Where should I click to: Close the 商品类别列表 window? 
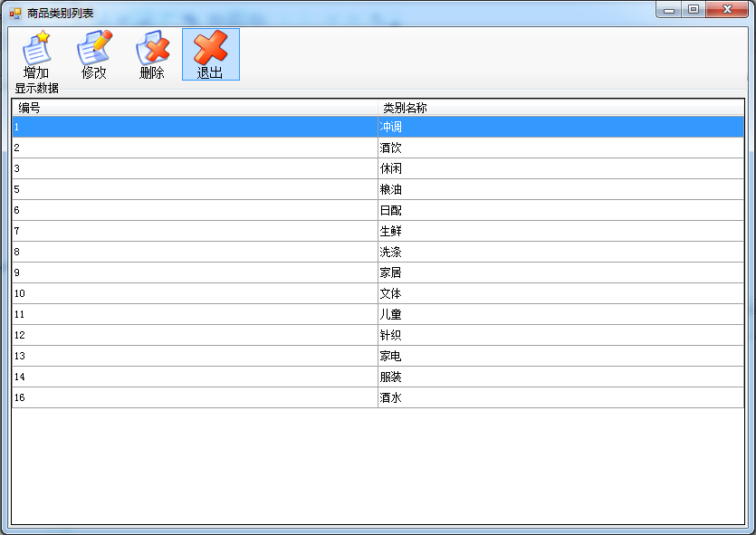[727, 10]
